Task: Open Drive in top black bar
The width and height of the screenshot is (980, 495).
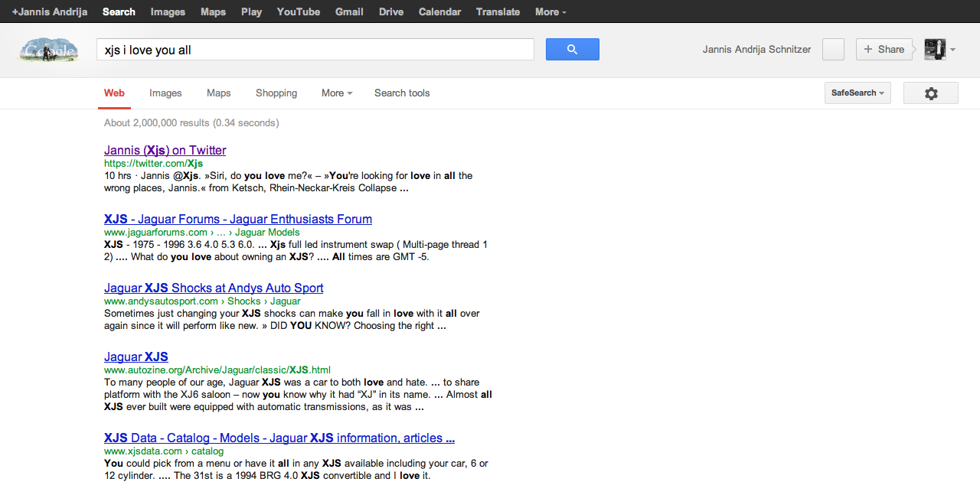Action: coord(391,11)
